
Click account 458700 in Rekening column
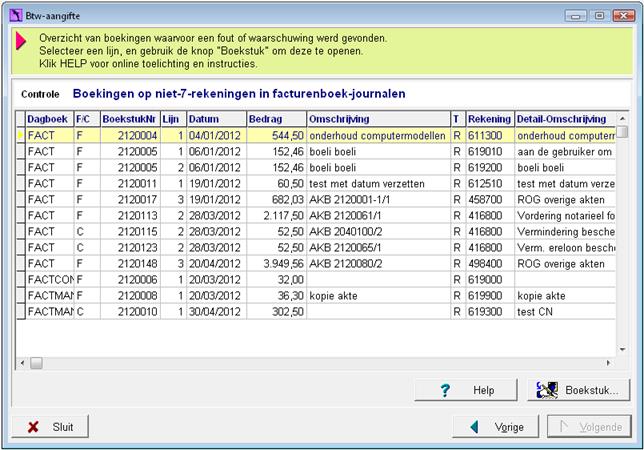click(485, 200)
